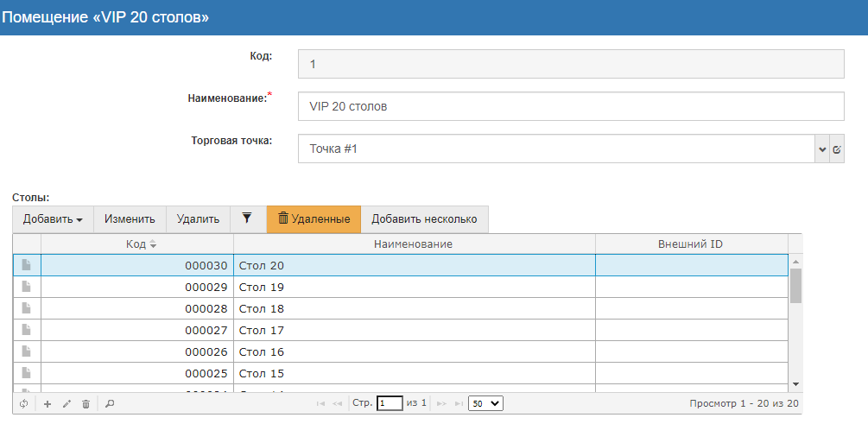
Task: Click the Удалить button in toolbar
Action: [198, 219]
